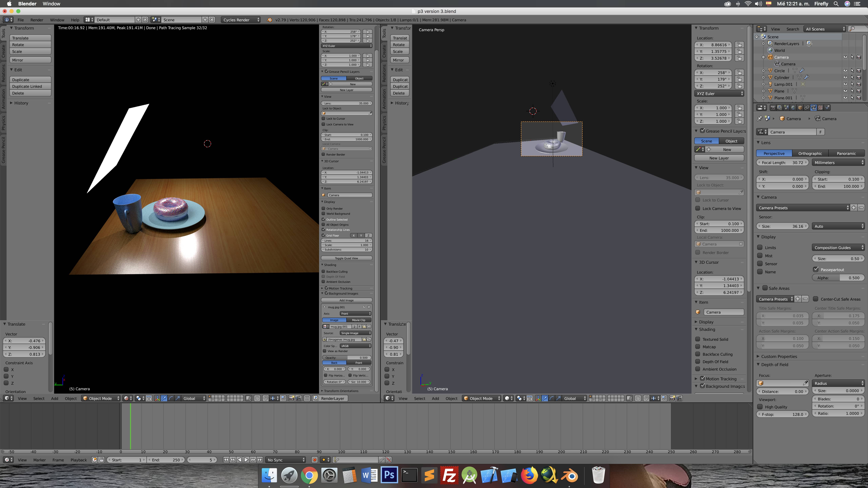The width and height of the screenshot is (868, 488).
Task: Open Composition Guides dropdown
Action: (838, 248)
